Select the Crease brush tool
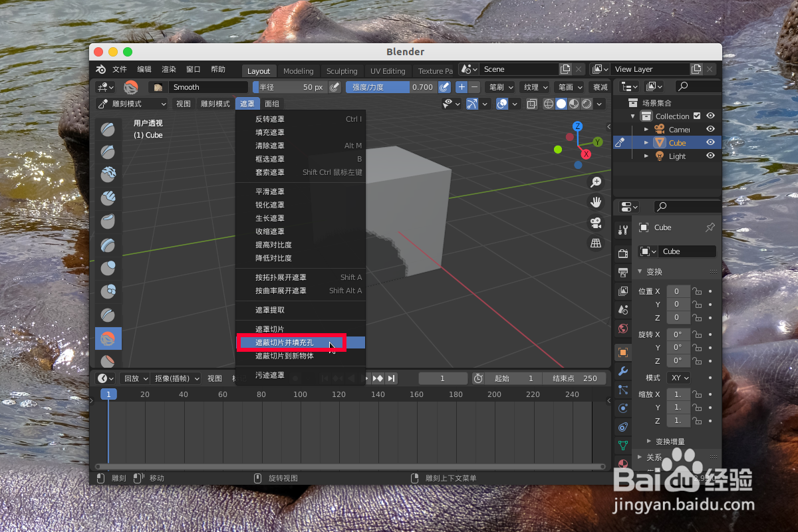 pos(108,315)
